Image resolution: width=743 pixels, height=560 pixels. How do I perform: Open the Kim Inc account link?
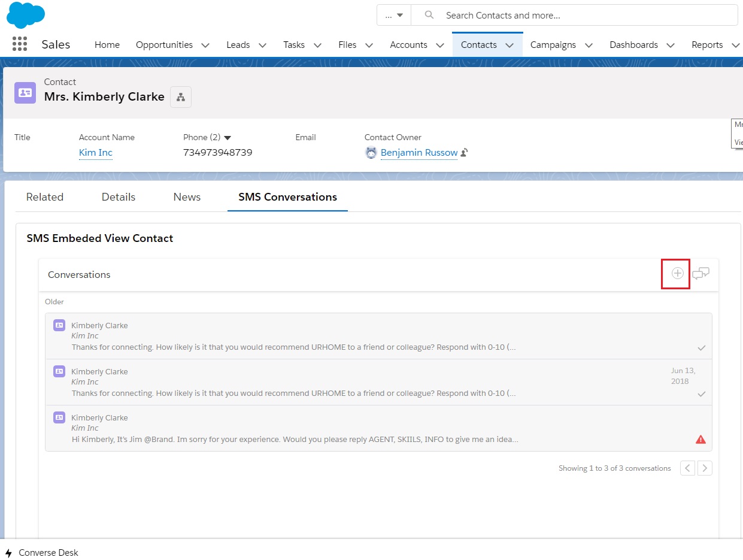96,153
